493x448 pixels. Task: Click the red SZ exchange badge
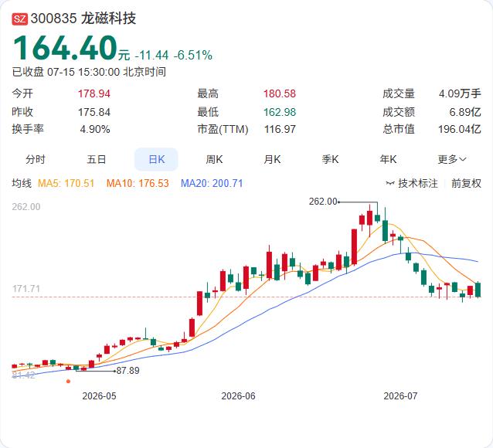click(x=20, y=19)
